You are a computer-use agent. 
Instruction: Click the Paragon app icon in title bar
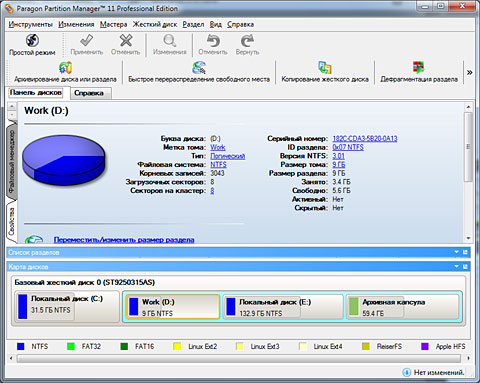coord(9,8)
